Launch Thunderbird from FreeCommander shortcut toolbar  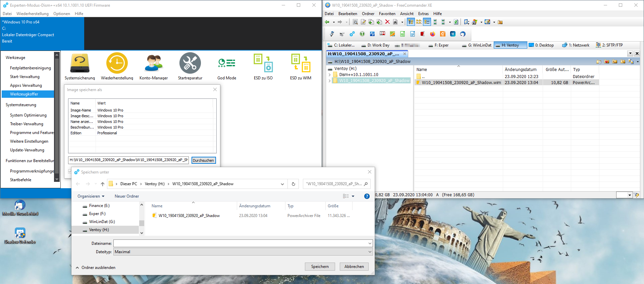(x=463, y=34)
